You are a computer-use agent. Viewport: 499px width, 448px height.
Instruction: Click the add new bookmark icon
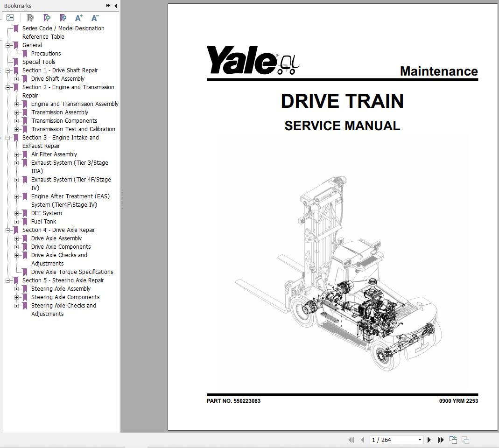coord(47,18)
